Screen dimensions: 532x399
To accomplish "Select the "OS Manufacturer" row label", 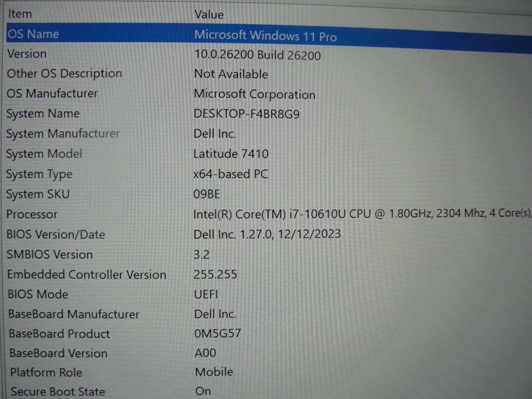I will [52, 93].
